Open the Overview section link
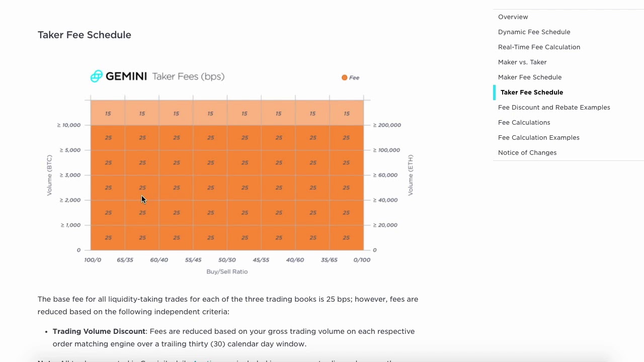 tap(513, 17)
